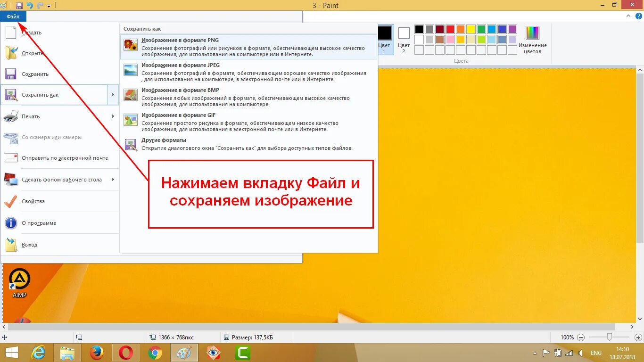Viewport: 644px width, 362px height.
Task: Open the Изменение цветов color editor
Action: coord(532,40)
